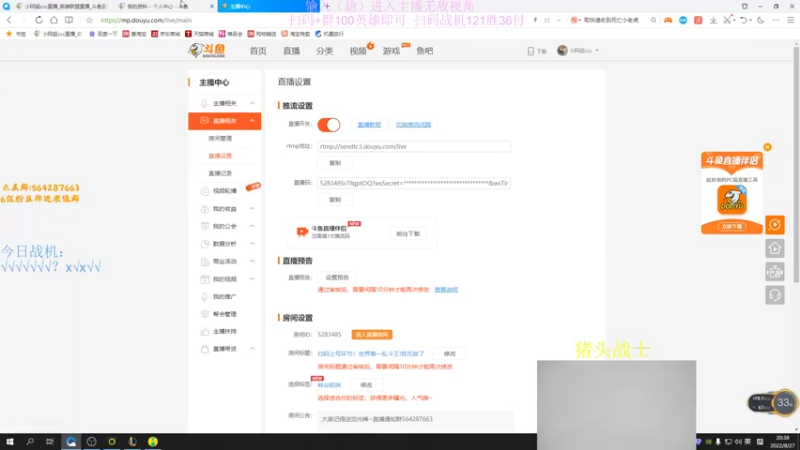This screenshot has height=450, width=800.
Task: Expand 我的收益 section chevron
Action: click(252, 209)
